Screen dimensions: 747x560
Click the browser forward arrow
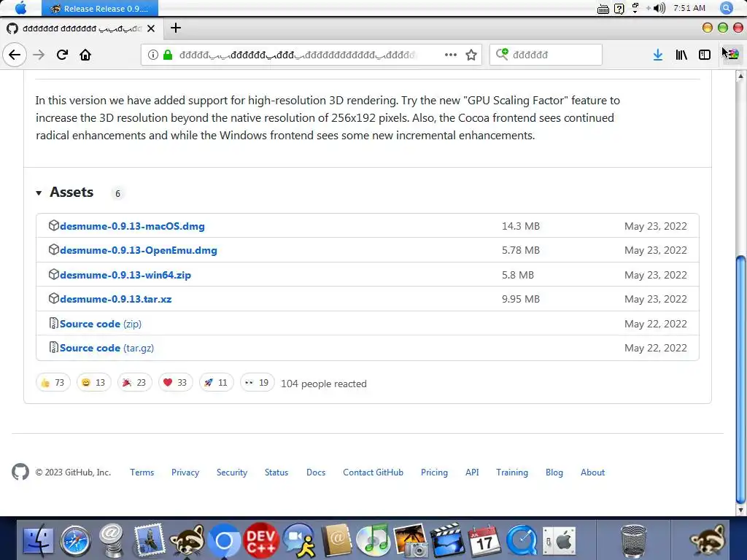click(39, 55)
